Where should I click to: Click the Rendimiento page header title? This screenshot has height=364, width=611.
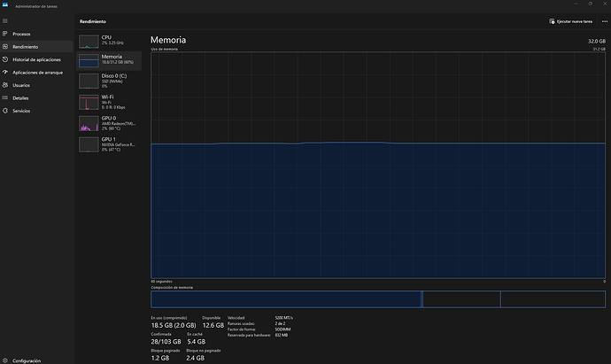point(93,21)
